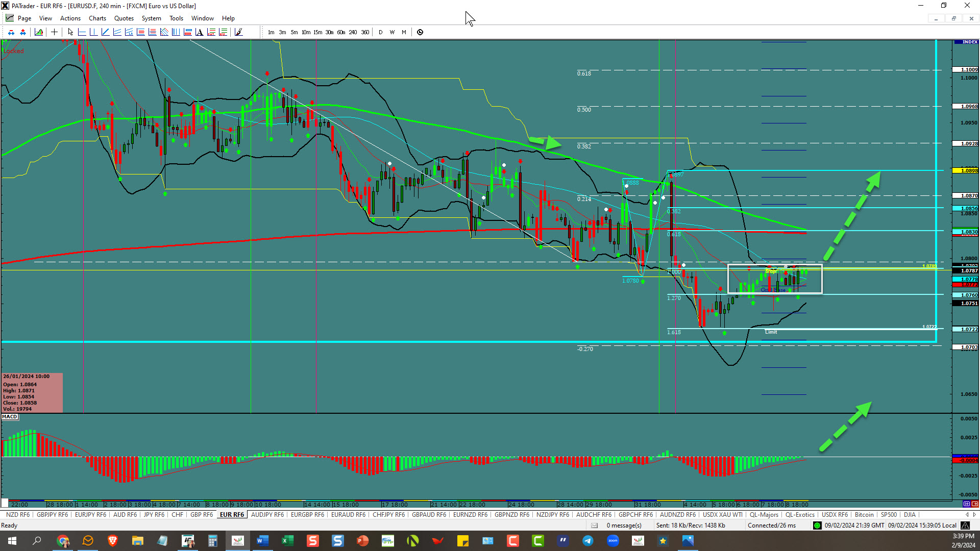This screenshot has width=980, height=551.
Task: Switch to the Bitcoin tab
Action: [x=864, y=515]
